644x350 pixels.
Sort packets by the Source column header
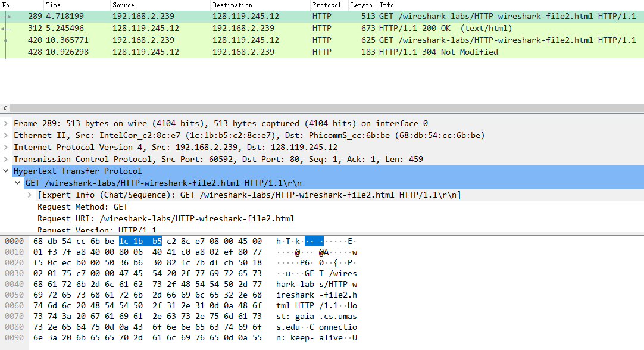pyautogui.click(x=160, y=5)
